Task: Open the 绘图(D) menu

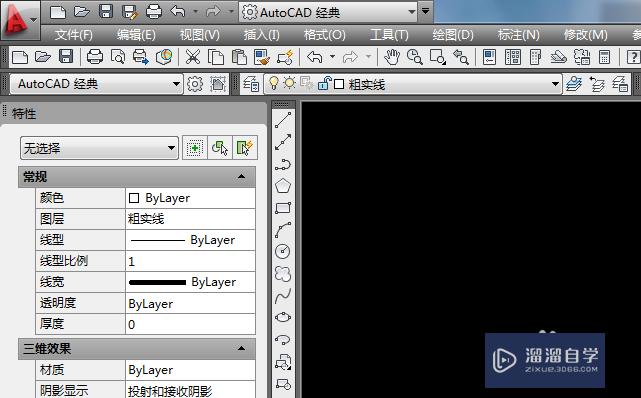Action: pyautogui.click(x=453, y=35)
